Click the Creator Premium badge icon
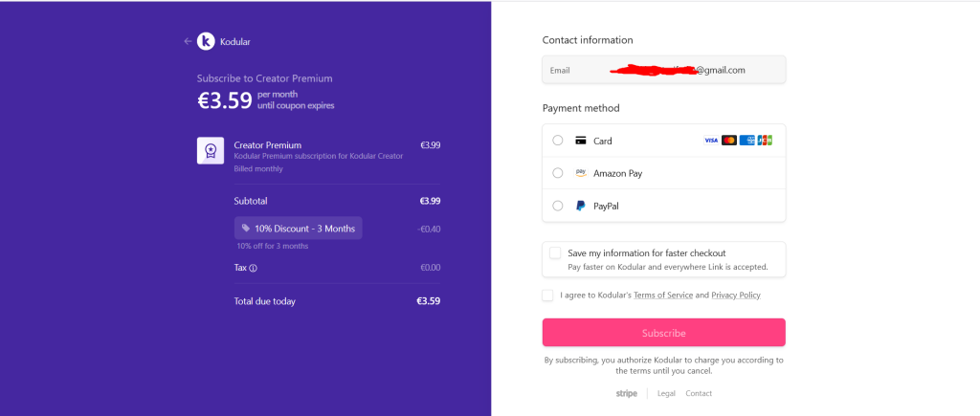Viewport: 980px width, 416px height. pyautogui.click(x=211, y=150)
